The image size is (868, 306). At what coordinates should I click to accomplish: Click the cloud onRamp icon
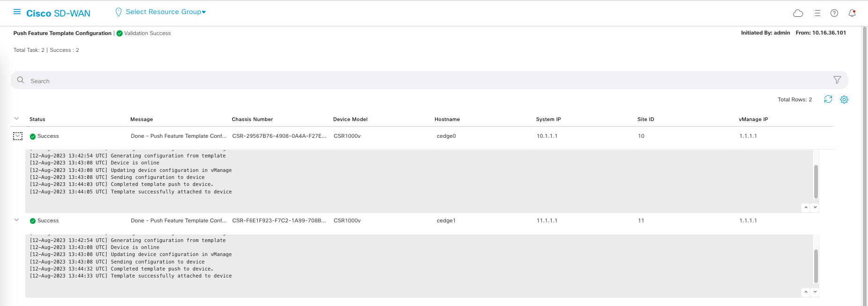tap(798, 13)
